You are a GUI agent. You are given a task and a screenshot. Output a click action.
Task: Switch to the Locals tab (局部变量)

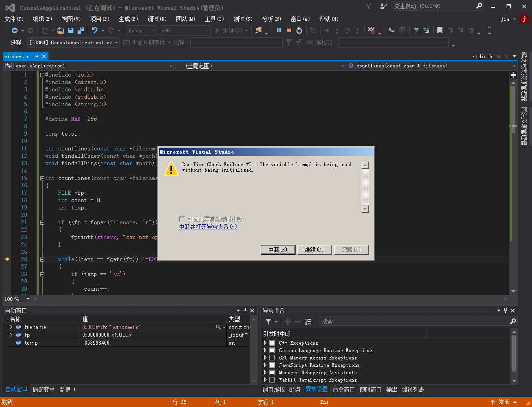click(43, 390)
